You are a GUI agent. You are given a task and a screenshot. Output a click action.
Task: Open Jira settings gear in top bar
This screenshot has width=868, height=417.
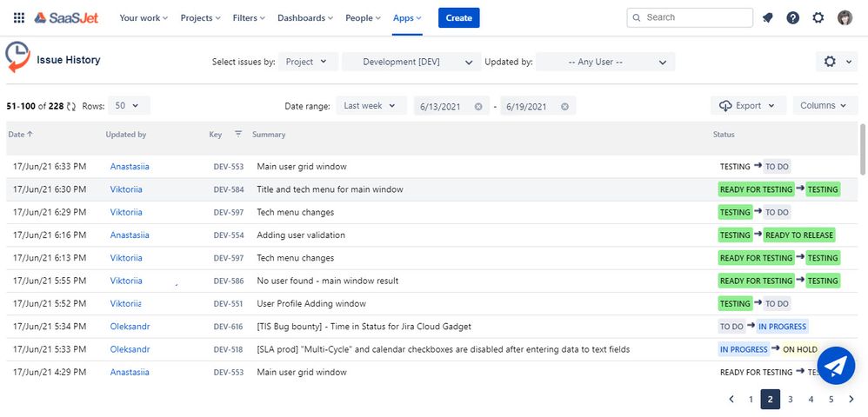[x=818, y=17]
